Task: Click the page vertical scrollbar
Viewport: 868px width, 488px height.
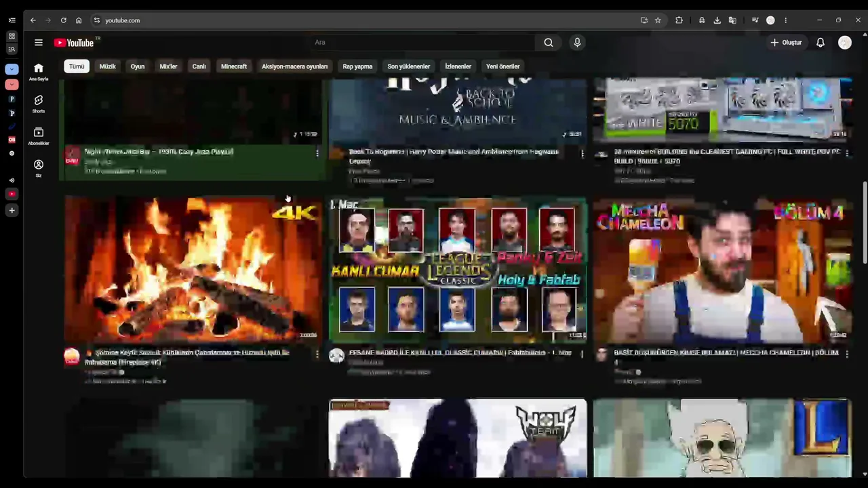Action: click(x=864, y=224)
